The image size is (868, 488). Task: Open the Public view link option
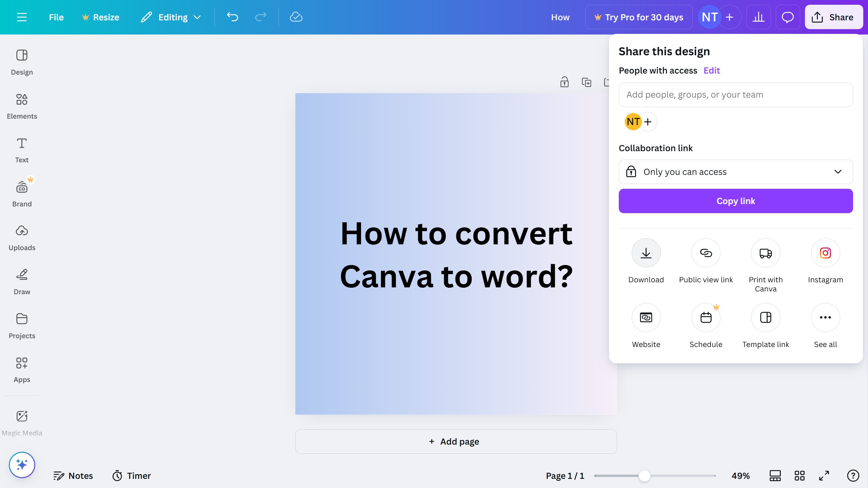coord(706,253)
